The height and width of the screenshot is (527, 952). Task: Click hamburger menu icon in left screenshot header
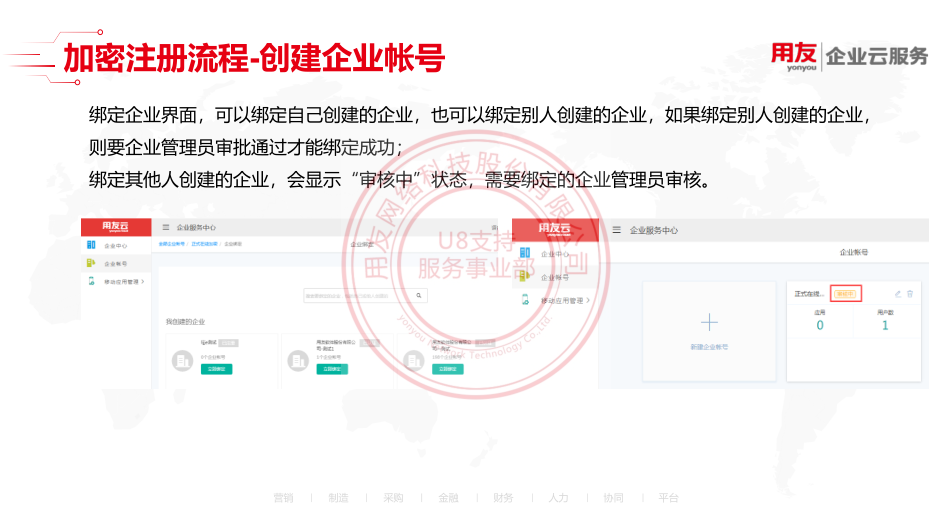click(166, 227)
